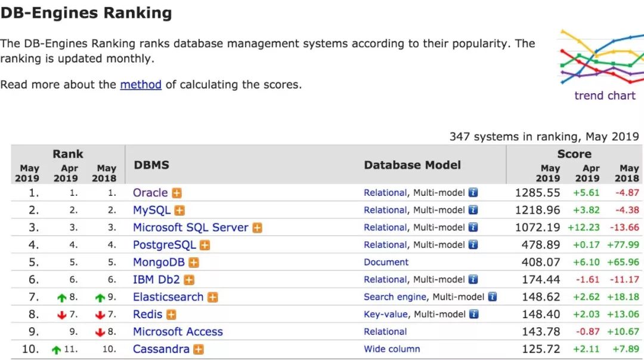This screenshot has width=644, height=360.
Task: Click 'Relational' link in Microsoft Access row
Action: tap(385, 331)
